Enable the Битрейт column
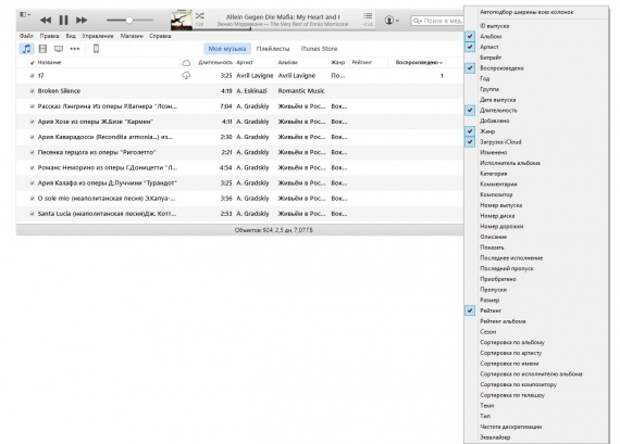 click(490, 58)
